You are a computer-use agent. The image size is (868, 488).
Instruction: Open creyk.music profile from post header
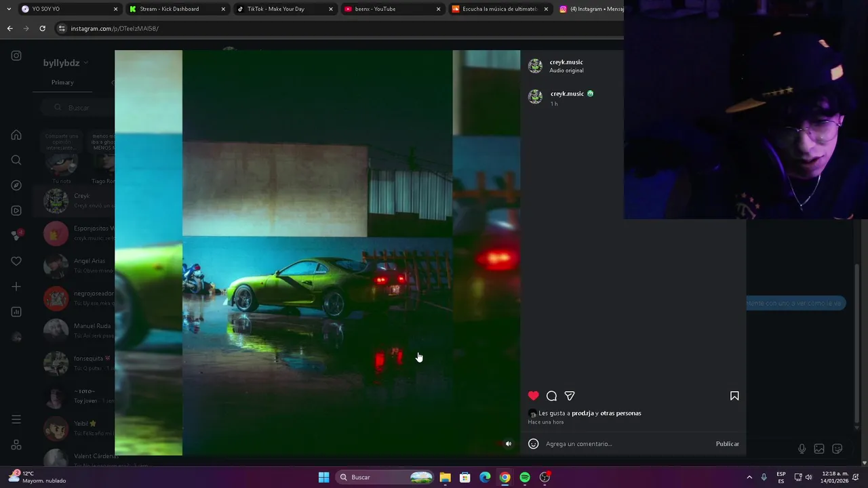[x=566, y=62]
